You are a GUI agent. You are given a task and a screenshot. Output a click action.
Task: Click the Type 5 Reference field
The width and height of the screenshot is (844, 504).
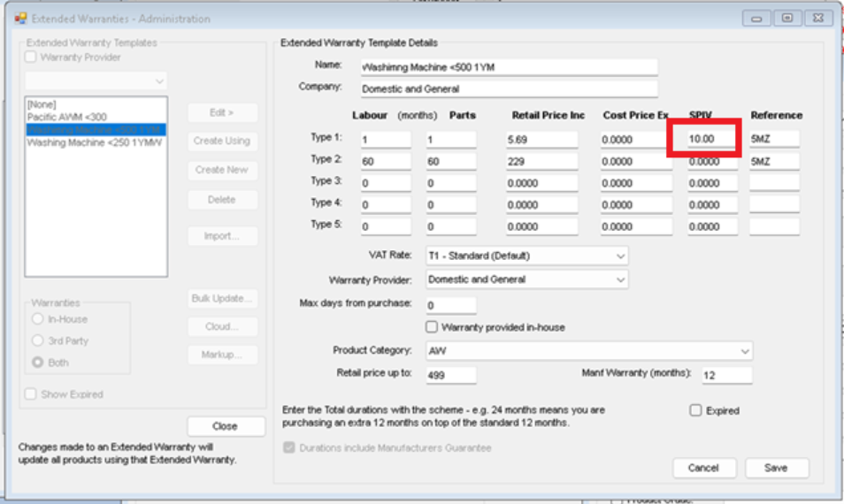coord(774,226)
